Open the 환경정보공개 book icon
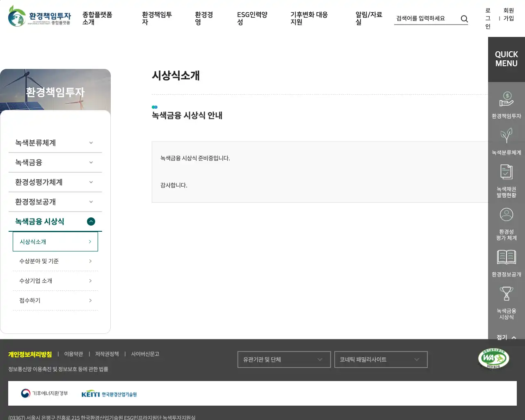The height and width of the screenshot is (420, 525). [507, 258]
